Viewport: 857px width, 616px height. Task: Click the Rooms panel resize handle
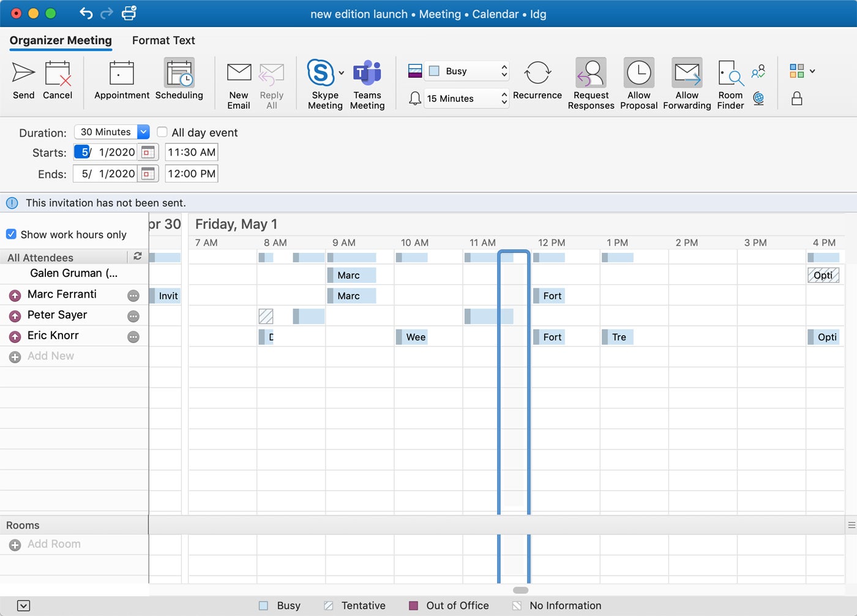click(851, 525)
